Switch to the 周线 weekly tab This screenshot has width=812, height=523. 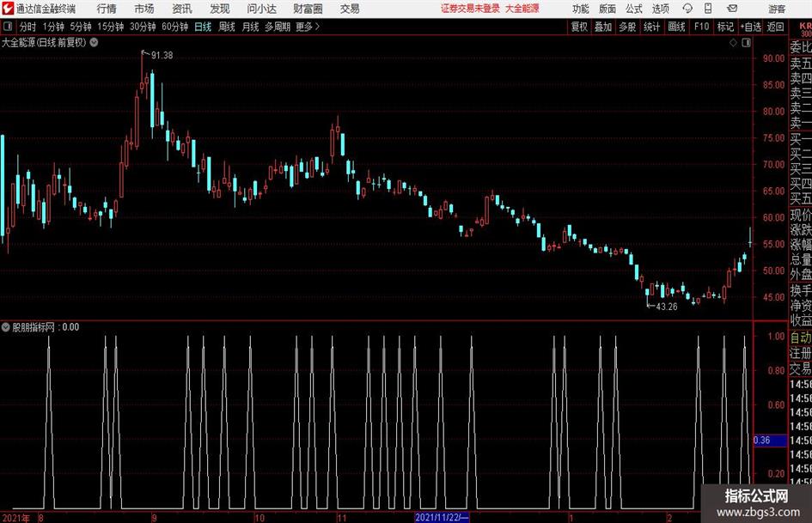click(x=227, y=27)
